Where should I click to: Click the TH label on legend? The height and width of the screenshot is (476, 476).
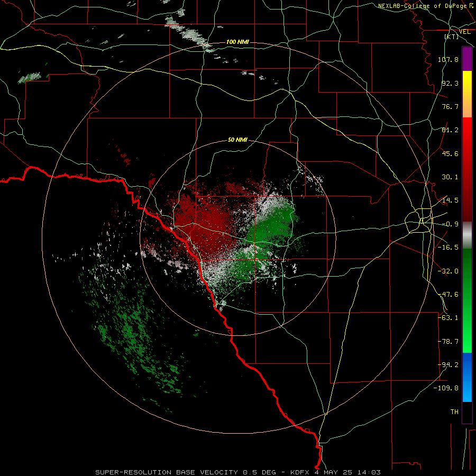pos(454,412)
